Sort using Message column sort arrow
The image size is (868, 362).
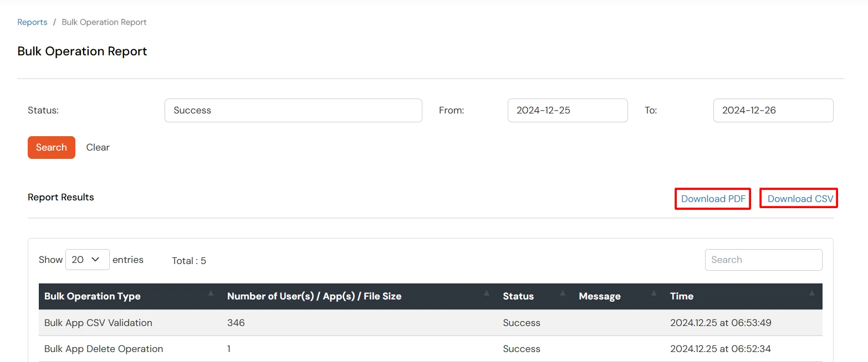(x=653, y=294)
